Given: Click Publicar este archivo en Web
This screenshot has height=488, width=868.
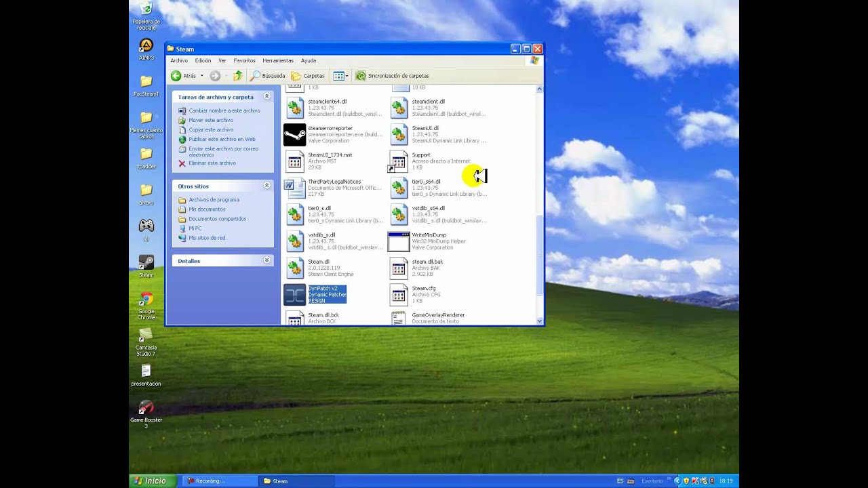Looking at the screenshot, I should click(222, 139).
